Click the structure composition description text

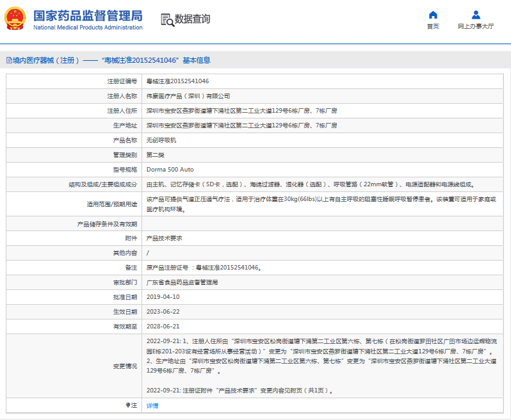pos(311,184)
